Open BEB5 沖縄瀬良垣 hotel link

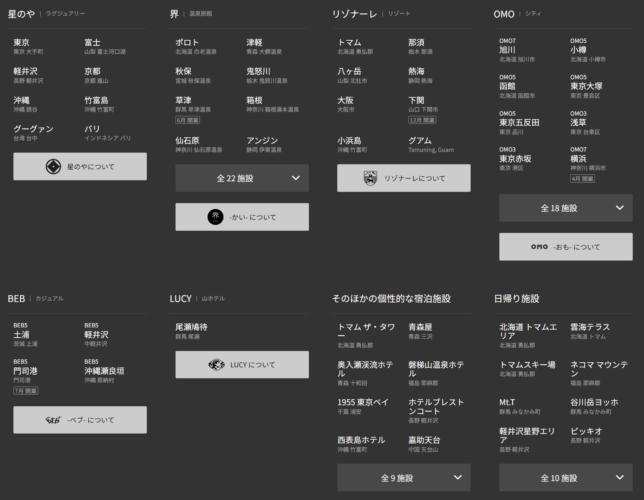(x=104, y=370)
